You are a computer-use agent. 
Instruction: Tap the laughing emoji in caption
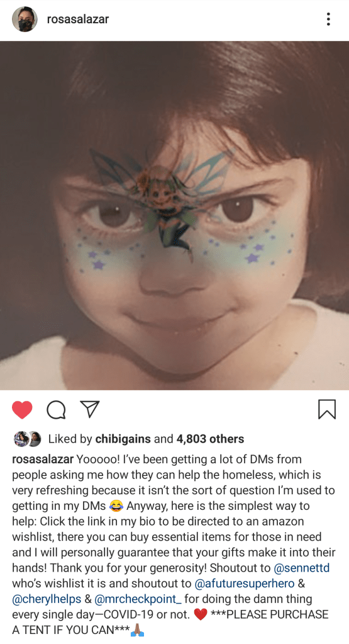[x=116, y=506]
